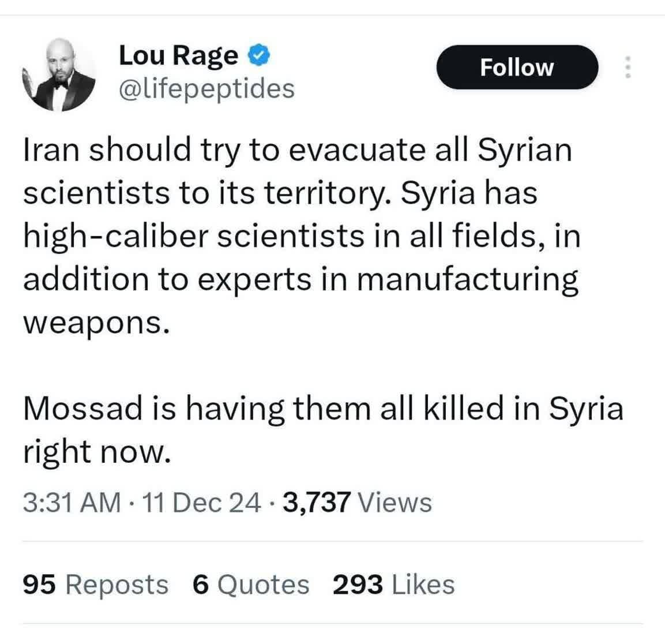Open the three-dot more options menu
The height and width of the screenshot is (644, 665).
pyautogui.click(x=628, y=68)
